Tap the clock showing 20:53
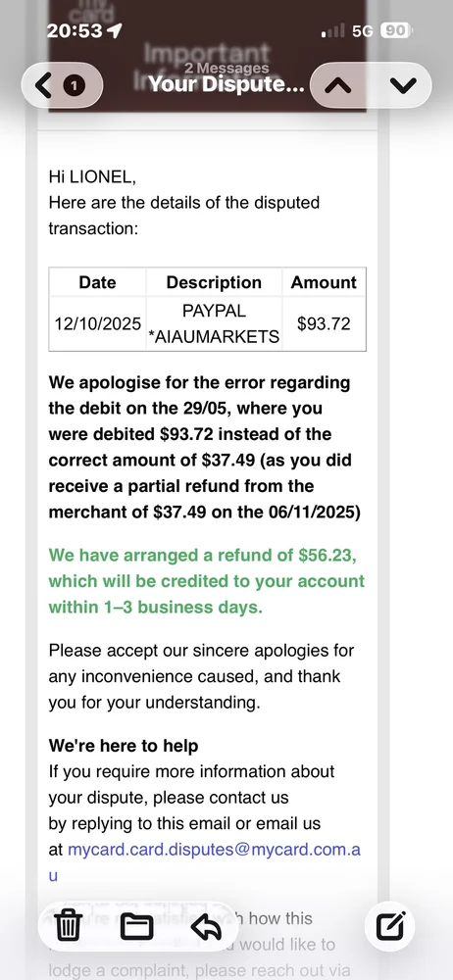The width and height of the screenshot is (453, 980). 75,30
